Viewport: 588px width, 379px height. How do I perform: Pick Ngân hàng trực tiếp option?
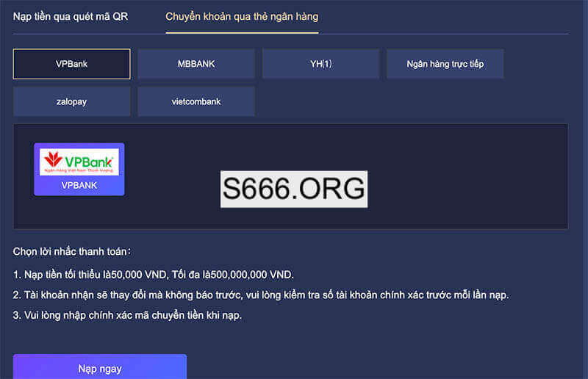[x=445, y=64]
